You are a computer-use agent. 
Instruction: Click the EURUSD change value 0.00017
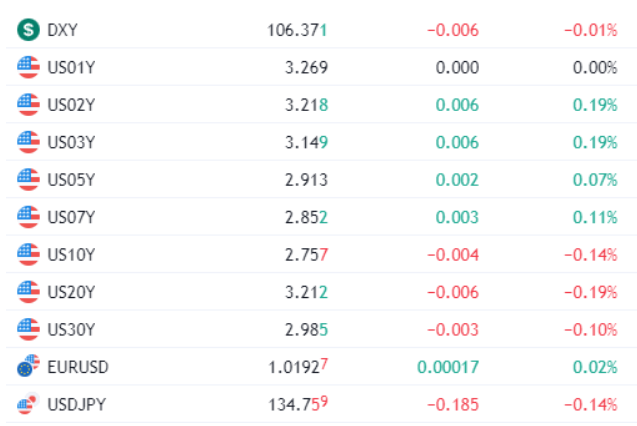pos(448,367)
